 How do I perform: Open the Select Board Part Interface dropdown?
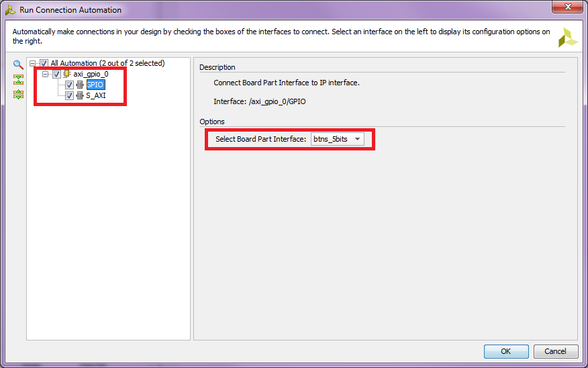[337, 139]
